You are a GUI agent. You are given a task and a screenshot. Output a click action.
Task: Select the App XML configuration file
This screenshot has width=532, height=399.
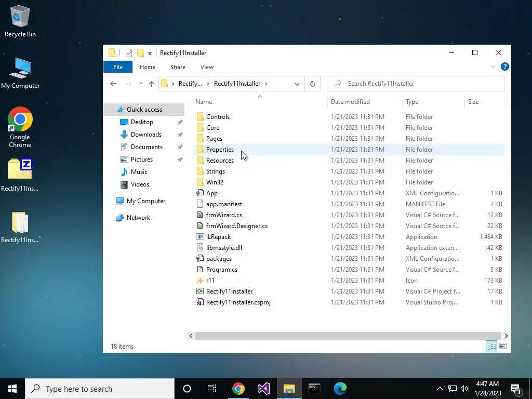(x=212, y=193)
